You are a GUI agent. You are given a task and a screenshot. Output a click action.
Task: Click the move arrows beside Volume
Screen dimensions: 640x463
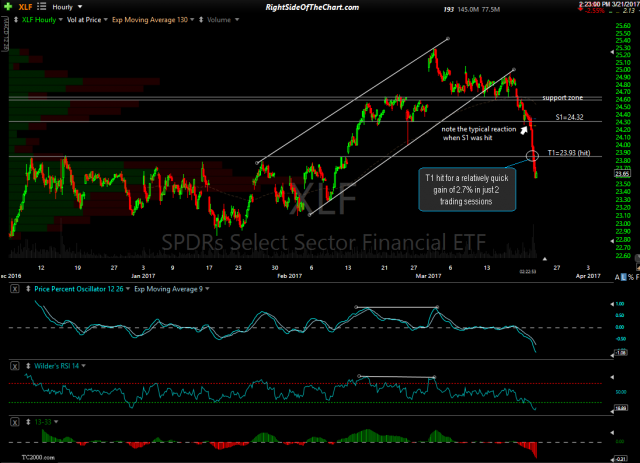[201, 20]
